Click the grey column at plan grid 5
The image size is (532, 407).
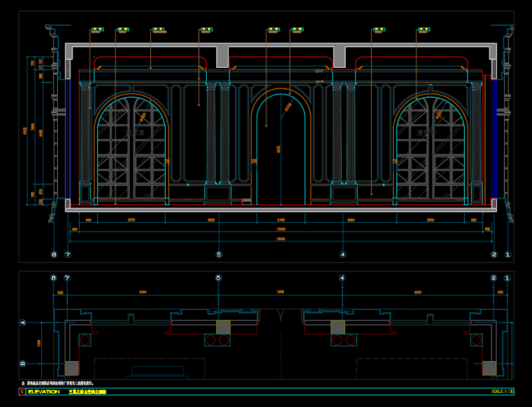point(223,327)
